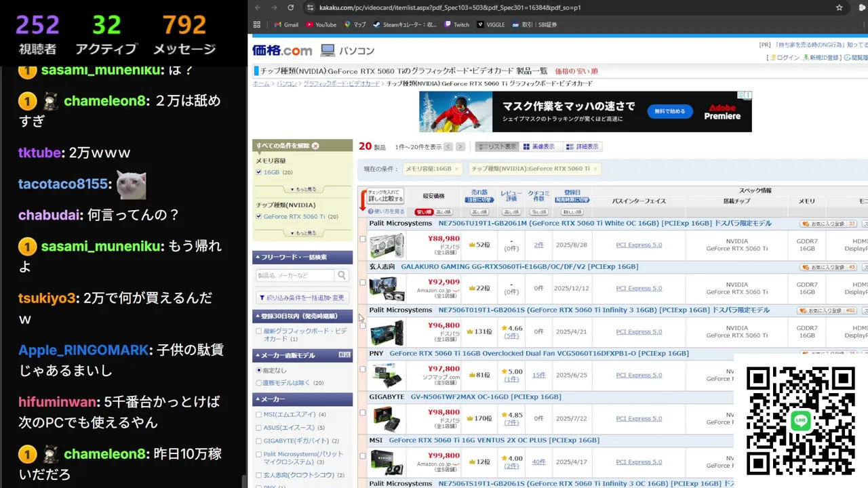Click the 解説 badge on メーカー直販モデル
The width and height of the screenshot is (868, 488).
(344, 355)
